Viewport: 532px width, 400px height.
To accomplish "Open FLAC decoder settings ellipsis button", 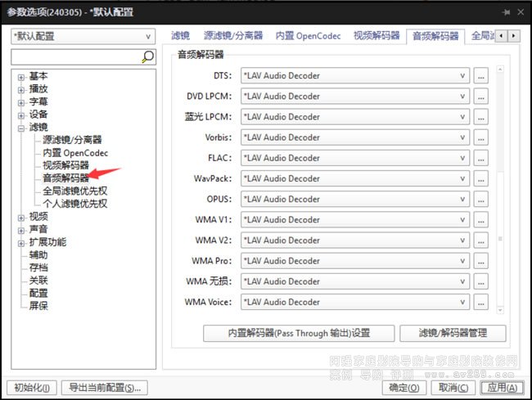I will [x=480, y=158].
